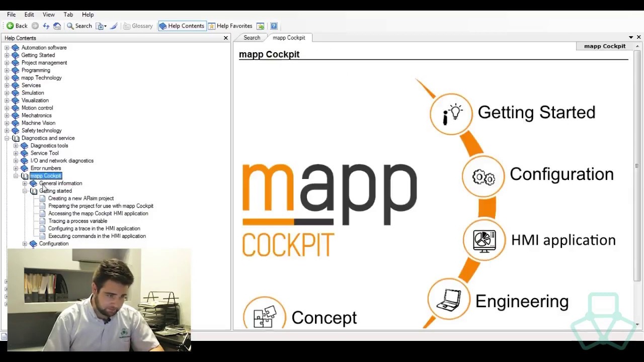The width and height of the screenshot is (644, 362).
Task: Click the Getting Started lightbulb icon
Action: pos(451,114)
